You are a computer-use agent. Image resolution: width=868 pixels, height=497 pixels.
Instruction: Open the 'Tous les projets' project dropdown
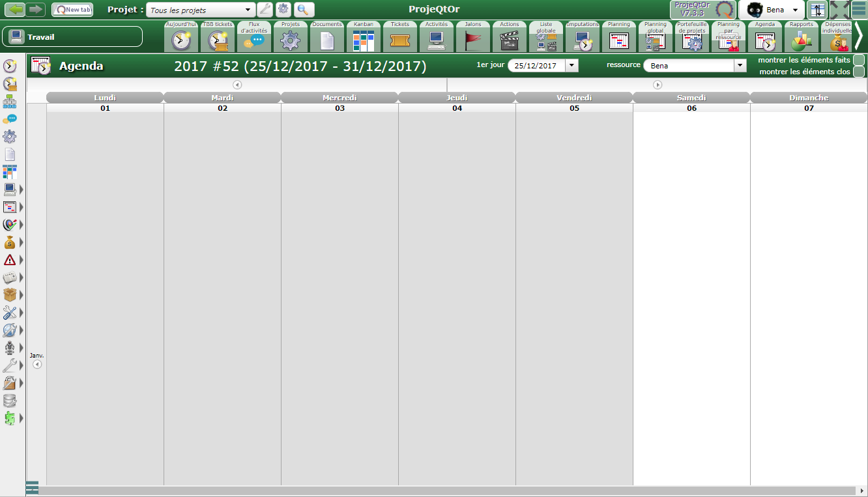tap(201, 10)
